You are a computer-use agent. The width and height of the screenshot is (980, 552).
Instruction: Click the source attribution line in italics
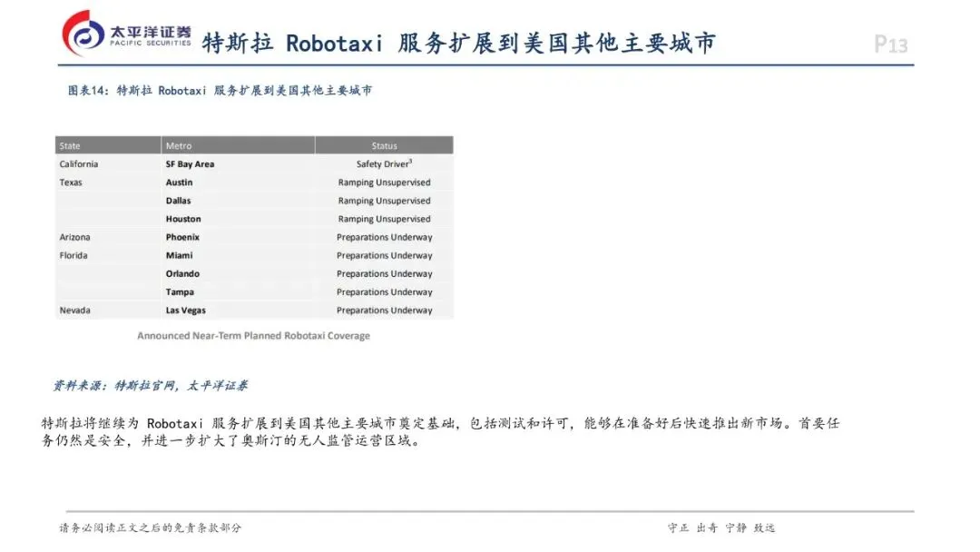point(150,386)
